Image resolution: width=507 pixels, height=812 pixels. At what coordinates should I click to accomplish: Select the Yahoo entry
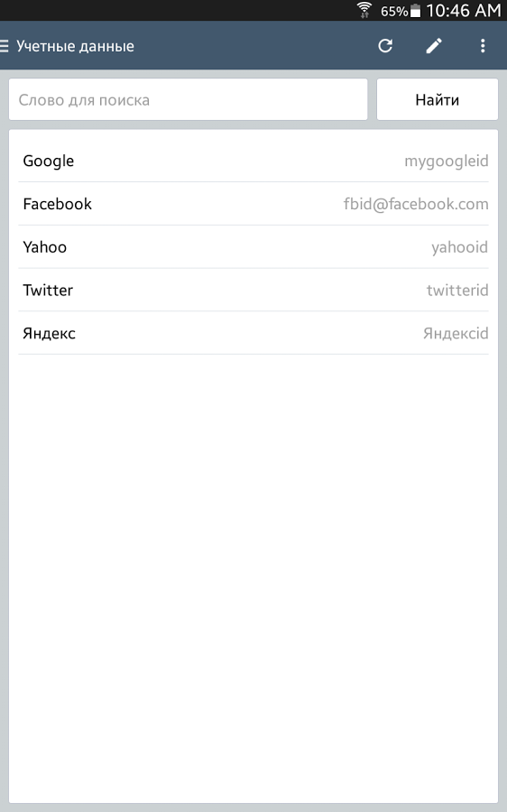(253, 246)
